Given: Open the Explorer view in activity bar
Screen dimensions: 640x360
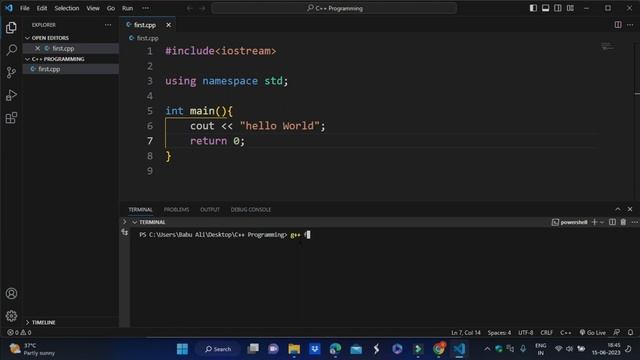Looking at the screenshot, I should pos(11,27).
